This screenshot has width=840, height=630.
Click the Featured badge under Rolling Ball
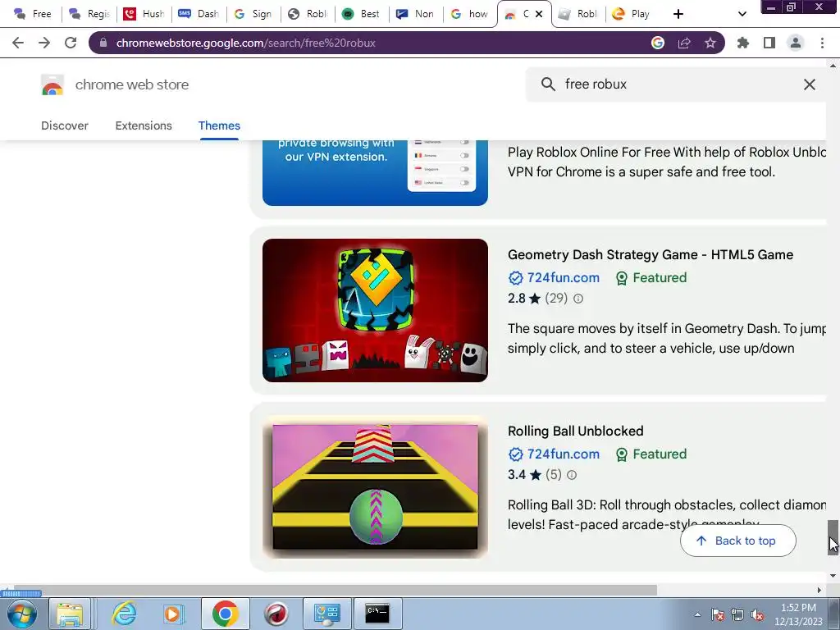click(651, 454)
